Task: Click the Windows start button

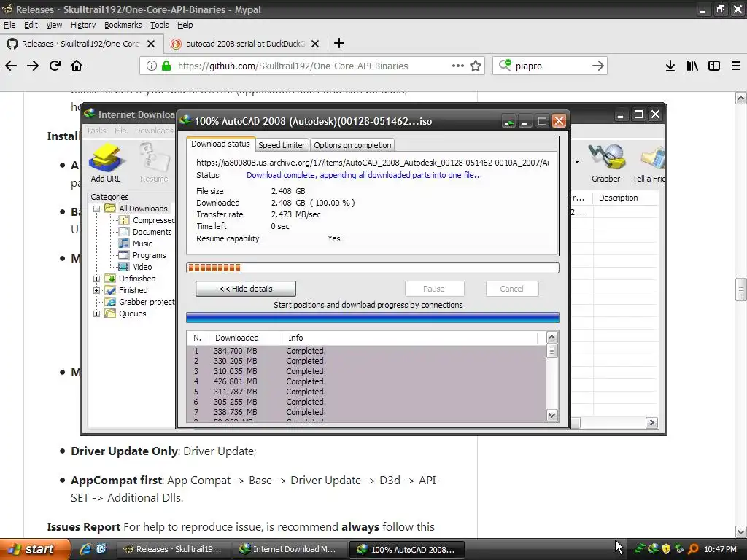Action: click(x=34, y=549)
